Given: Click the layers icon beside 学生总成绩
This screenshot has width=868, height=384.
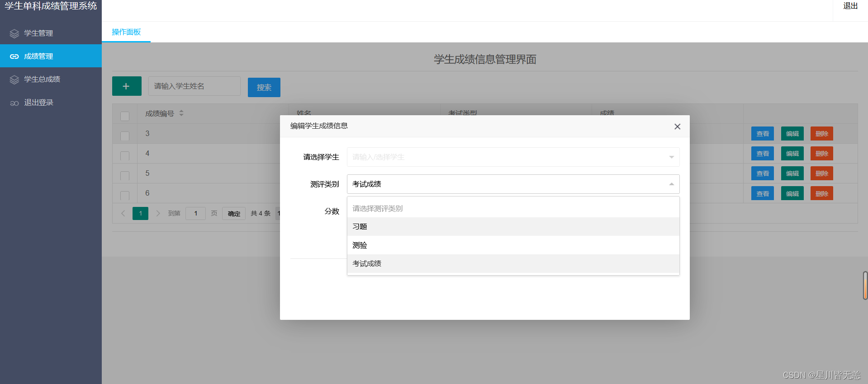Looking at the screenshot, I should point(14,80).
